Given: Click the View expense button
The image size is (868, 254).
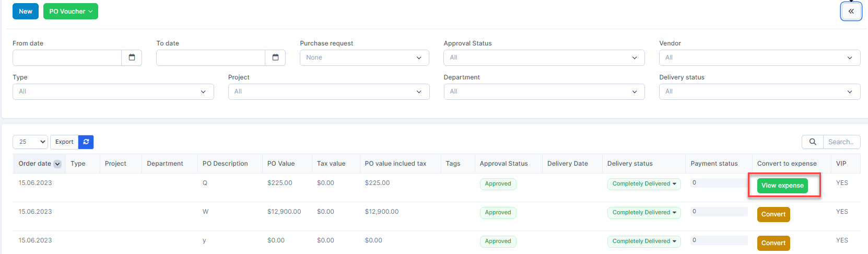Looking at the screenshot, I should tap(782, 186).
